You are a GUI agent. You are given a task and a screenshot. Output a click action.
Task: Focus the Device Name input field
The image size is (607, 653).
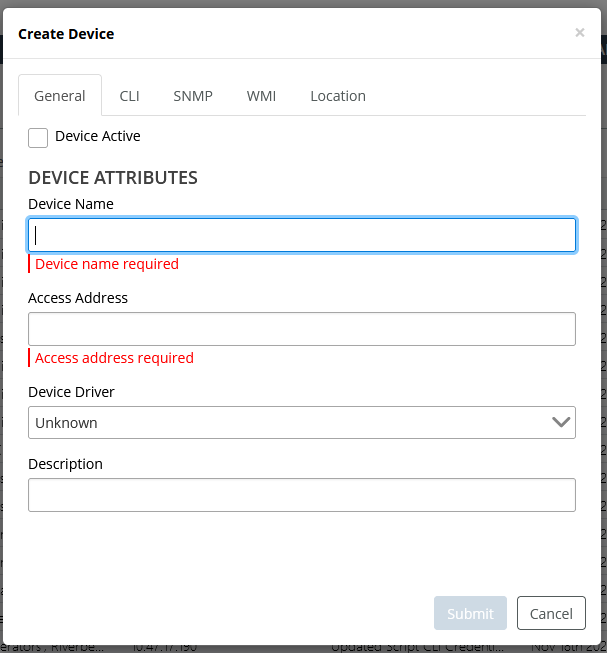point(301,235)
